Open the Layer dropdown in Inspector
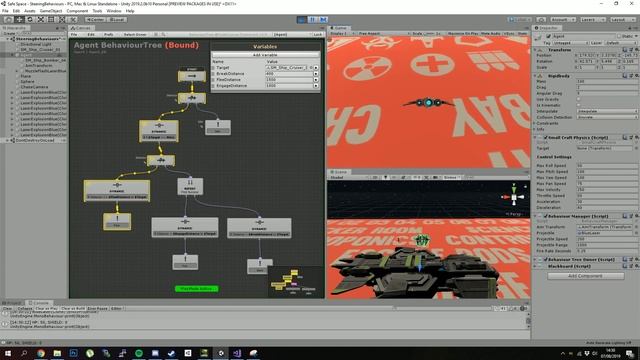The height and width of the screenshot is (360, 640). coord(620,42)
